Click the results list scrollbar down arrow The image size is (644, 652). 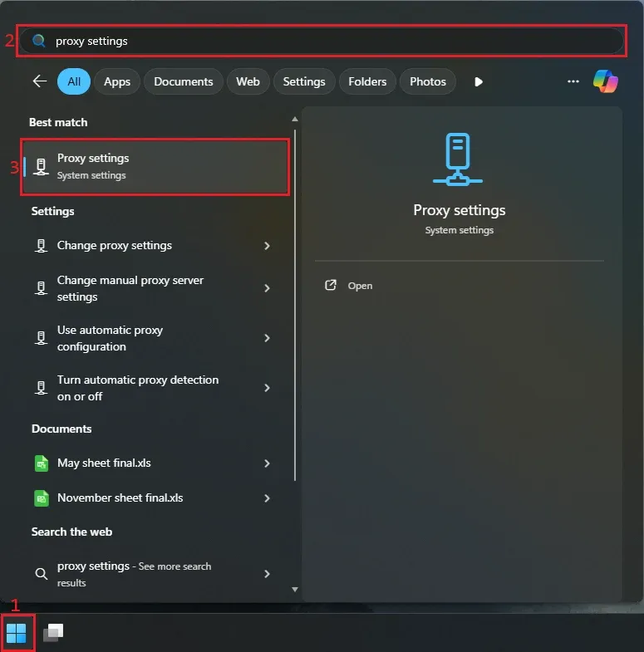pyautogui.click(x=295, y=589)
